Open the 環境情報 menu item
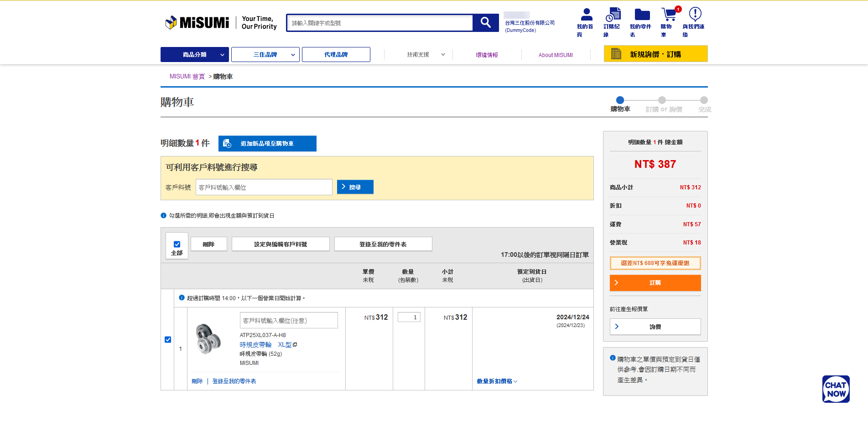Viewport: 868px width, 421px height. tap(487, 55)
